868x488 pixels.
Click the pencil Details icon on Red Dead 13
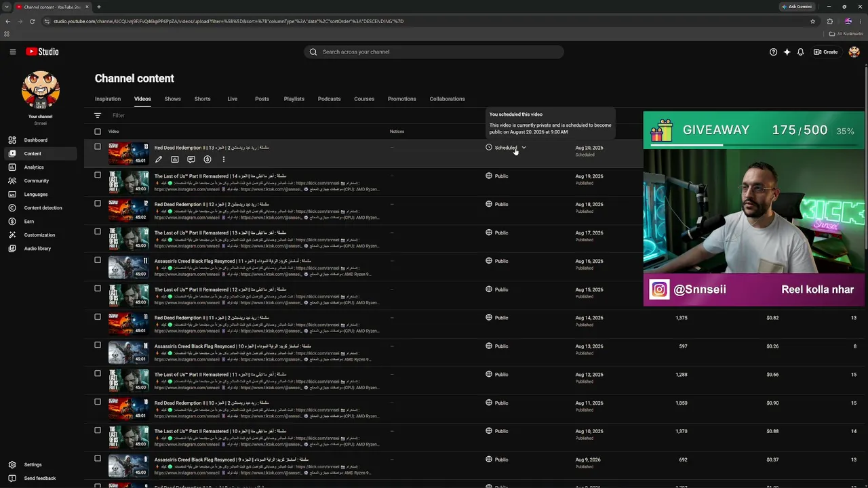pos(159,160)
